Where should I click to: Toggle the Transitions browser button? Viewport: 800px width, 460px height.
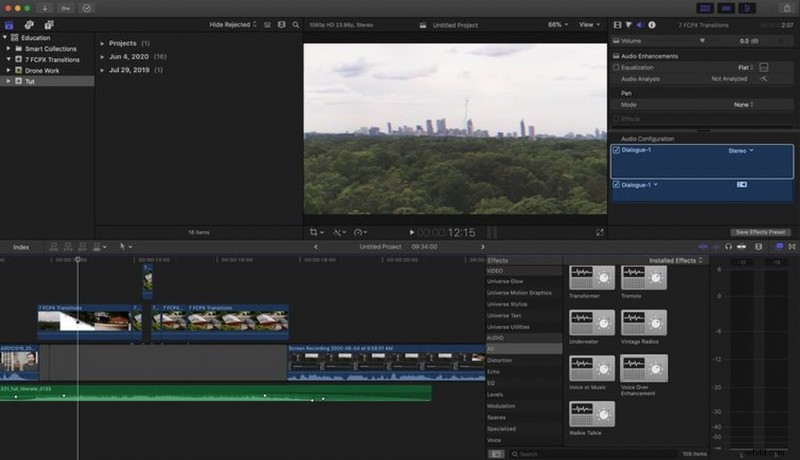(792, 247)
